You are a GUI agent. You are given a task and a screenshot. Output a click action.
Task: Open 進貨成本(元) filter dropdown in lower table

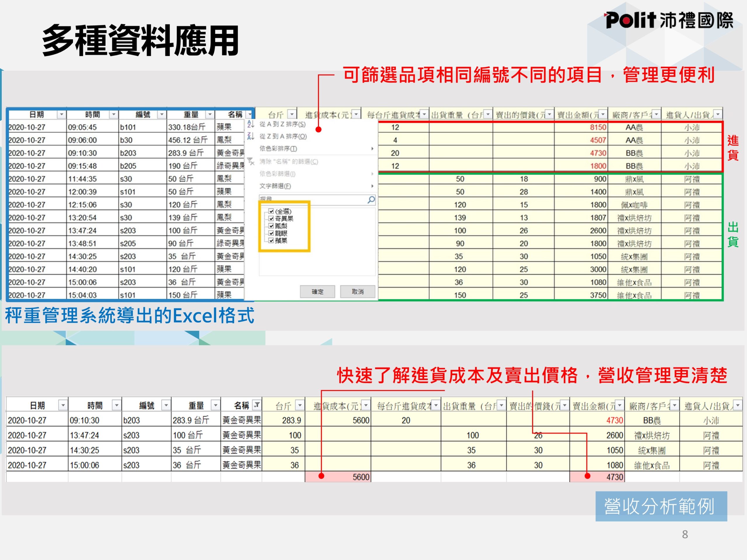point(366,405)
